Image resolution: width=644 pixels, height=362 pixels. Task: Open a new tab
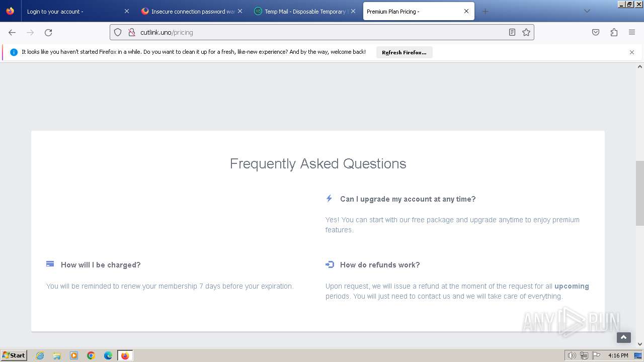click(485, 11)
